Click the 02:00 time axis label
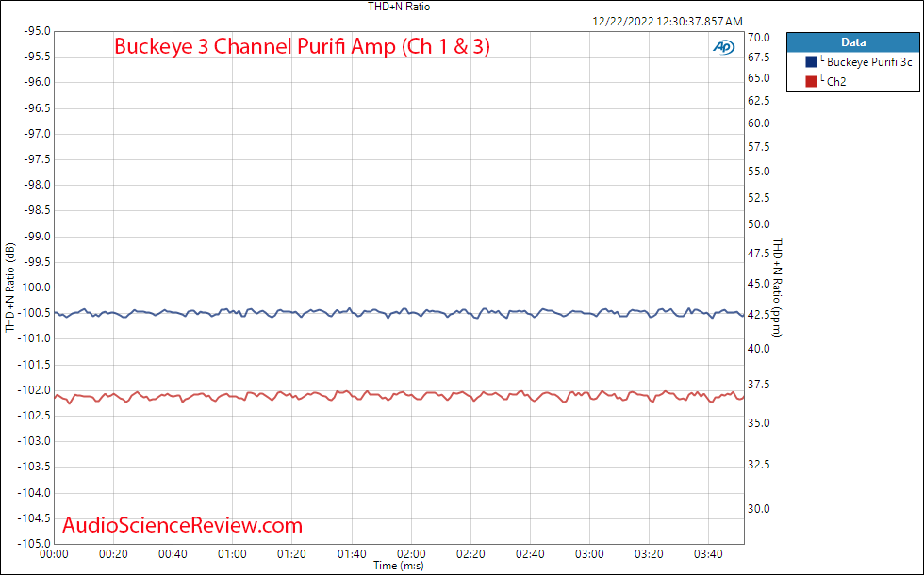 (x=411, y=554)
